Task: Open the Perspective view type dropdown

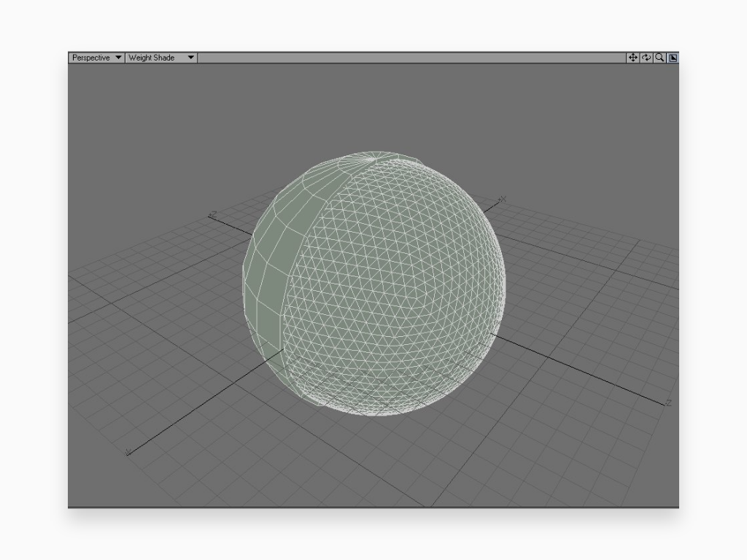Action: point(97,58)
